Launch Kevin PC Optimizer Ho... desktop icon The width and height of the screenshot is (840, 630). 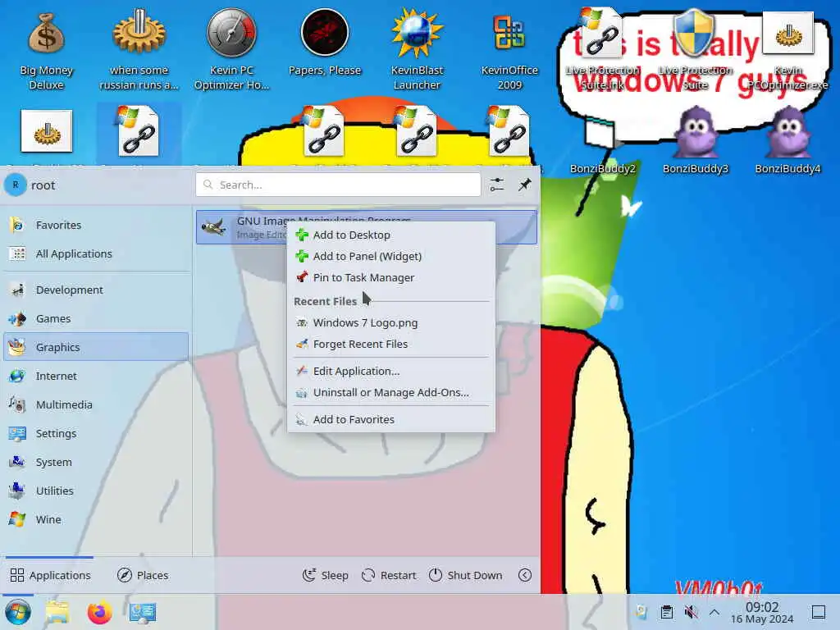(231, 49)
